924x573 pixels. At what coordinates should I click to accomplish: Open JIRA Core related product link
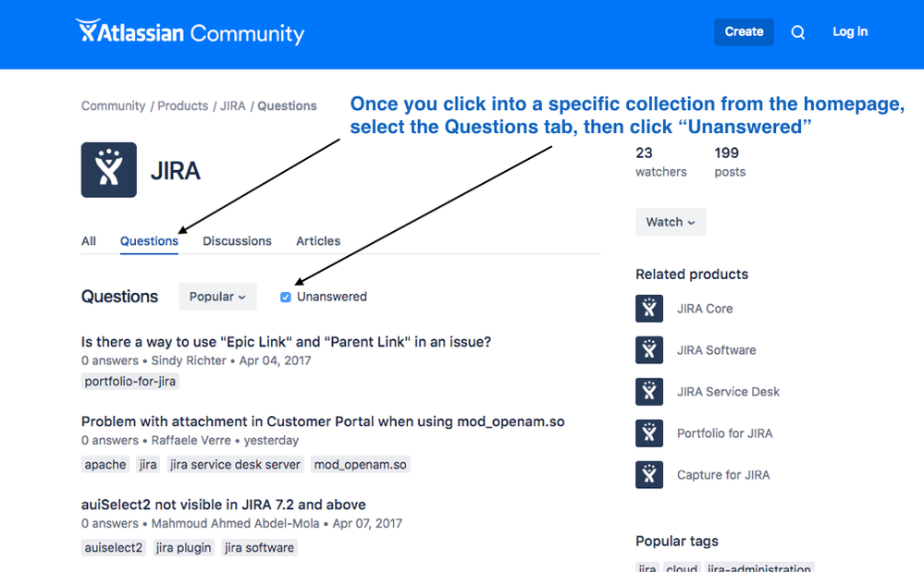705,309
